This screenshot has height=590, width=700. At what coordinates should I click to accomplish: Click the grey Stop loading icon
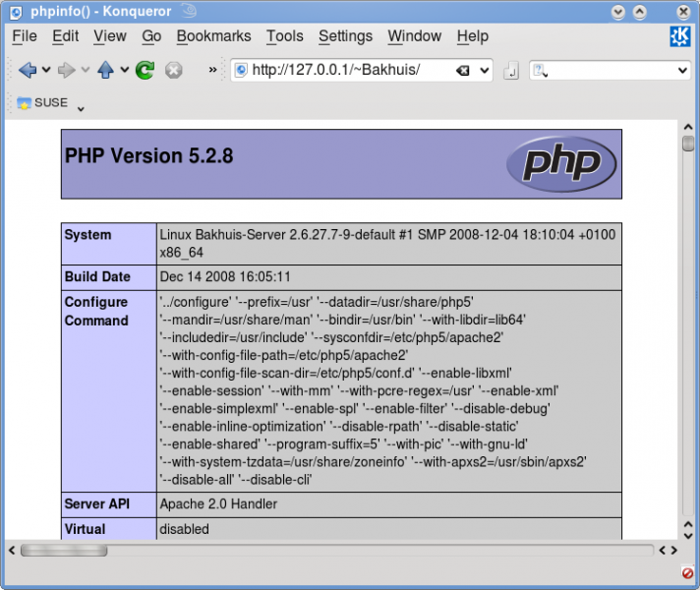click(x=173, y=70)
